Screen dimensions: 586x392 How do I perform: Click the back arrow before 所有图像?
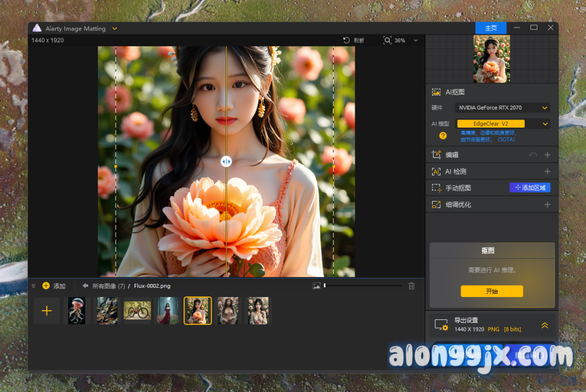click(x=85, y=286)
